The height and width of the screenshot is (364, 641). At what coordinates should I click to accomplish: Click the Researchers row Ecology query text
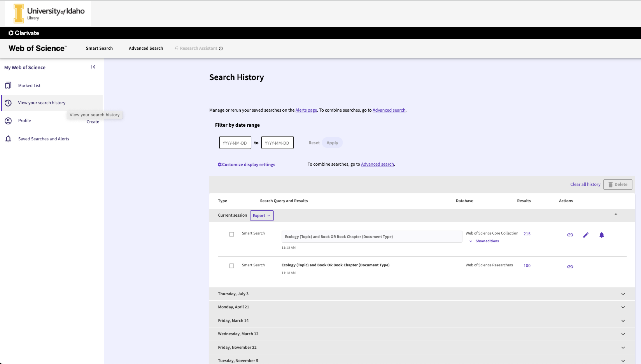335,265
